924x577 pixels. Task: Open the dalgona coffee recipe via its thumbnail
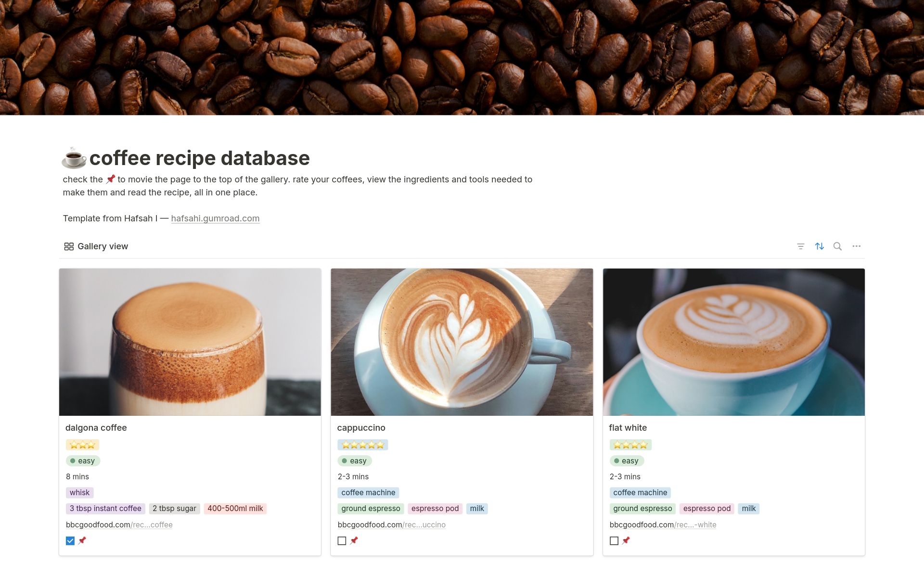(190, 342)
